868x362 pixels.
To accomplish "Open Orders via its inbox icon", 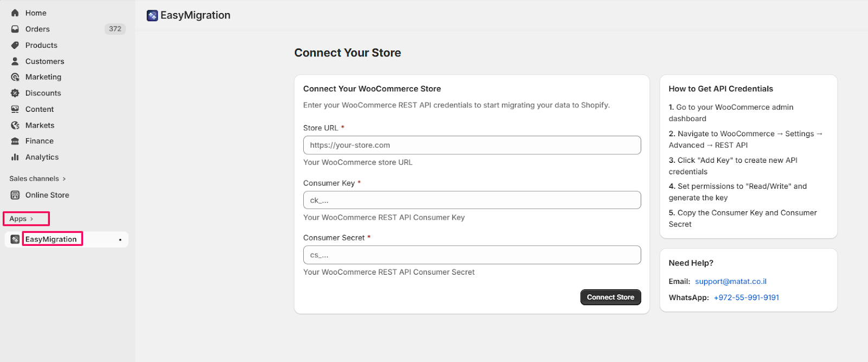I will (x=15, y=29).
